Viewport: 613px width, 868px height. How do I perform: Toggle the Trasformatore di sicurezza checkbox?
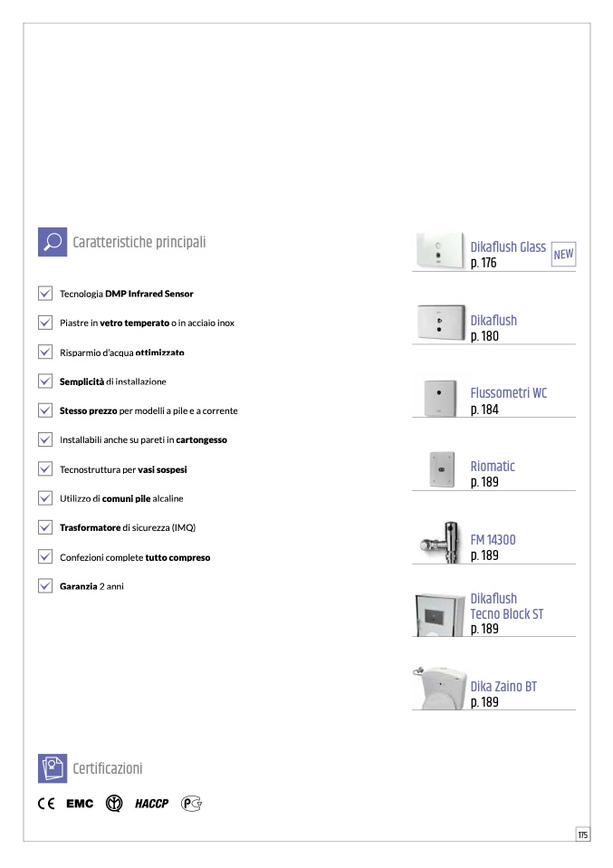45,527
